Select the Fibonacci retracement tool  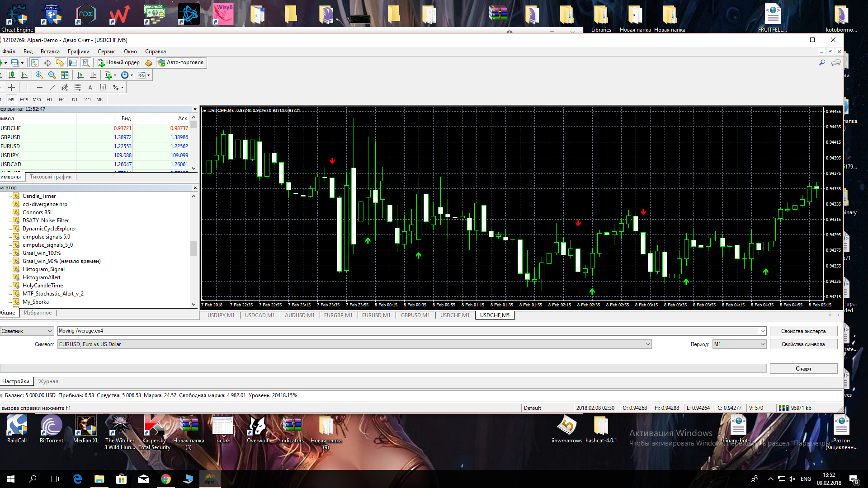pyautogui.click(x=78, y=88)
